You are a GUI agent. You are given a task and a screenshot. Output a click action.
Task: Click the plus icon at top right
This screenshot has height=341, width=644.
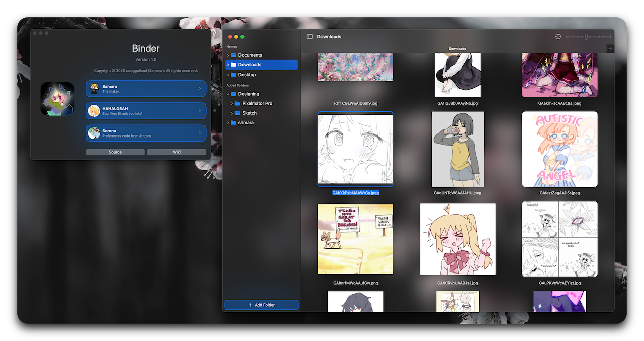coord(610,48)
